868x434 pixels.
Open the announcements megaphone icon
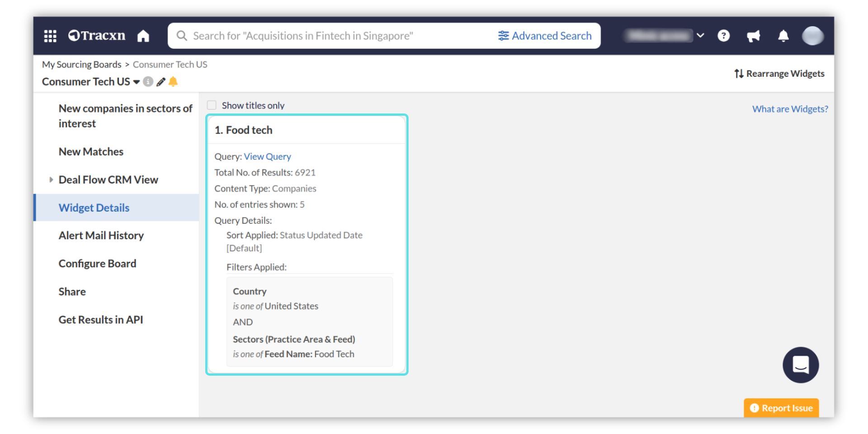point(753,36)
